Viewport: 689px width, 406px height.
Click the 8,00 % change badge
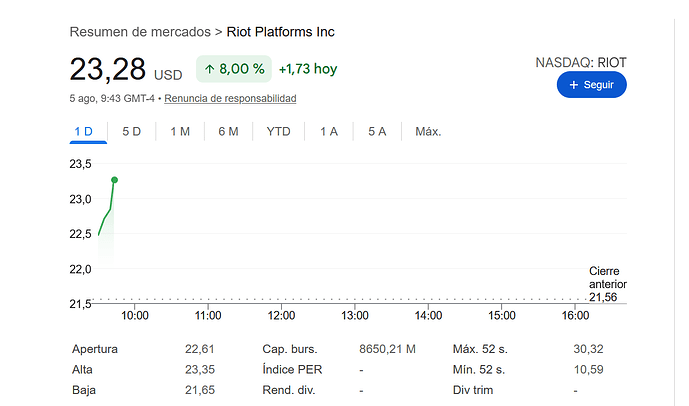click(x=234, y=69)
